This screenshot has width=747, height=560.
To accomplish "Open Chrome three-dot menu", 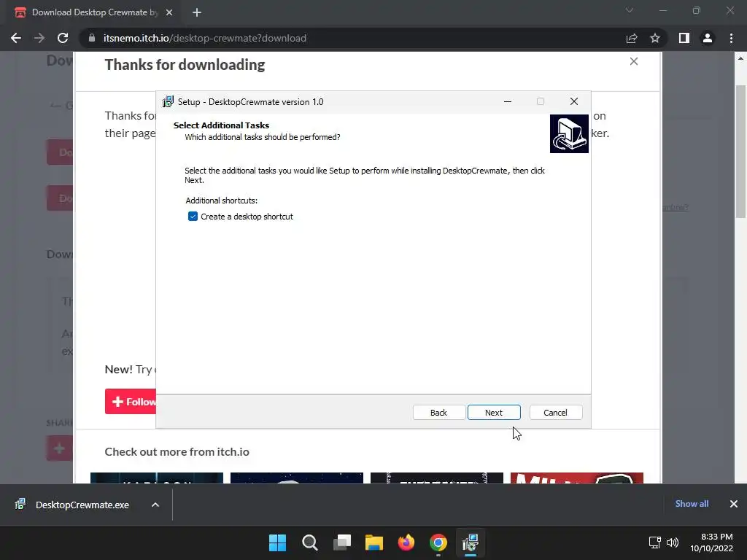I will [x=731, y=38].
